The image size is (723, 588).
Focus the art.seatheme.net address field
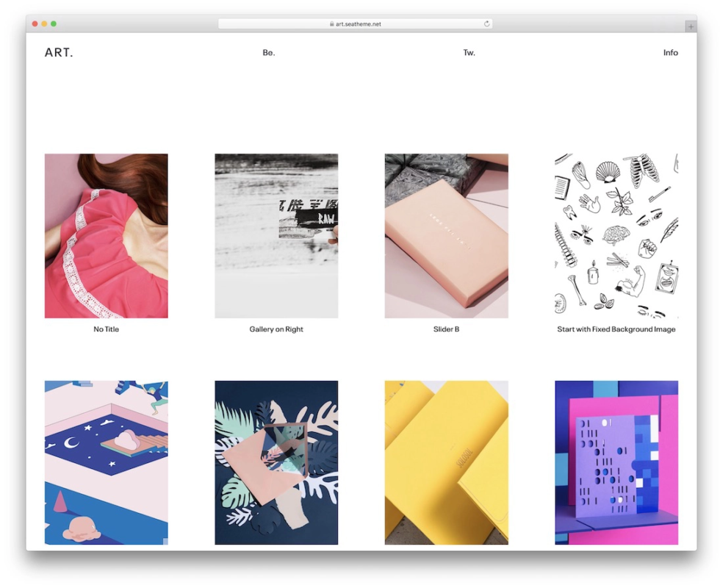pyautogui.click(x=355, y=24)
